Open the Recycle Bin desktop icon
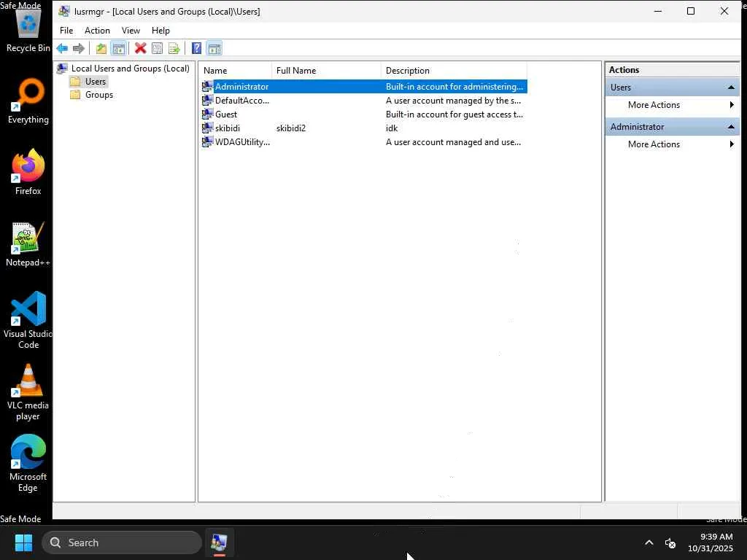 click(x=28, y=30)
